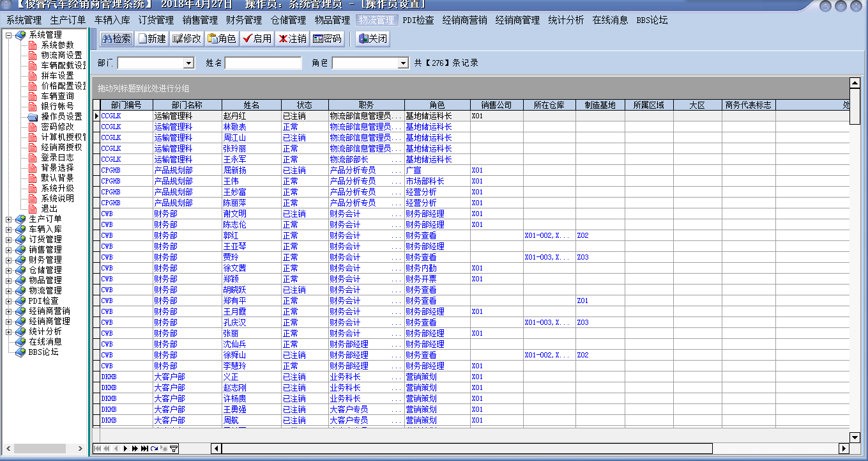868x461 pixels.
Task: Sort by 姓名 column header
Action: pyautogui.click(x=251, y=105)
